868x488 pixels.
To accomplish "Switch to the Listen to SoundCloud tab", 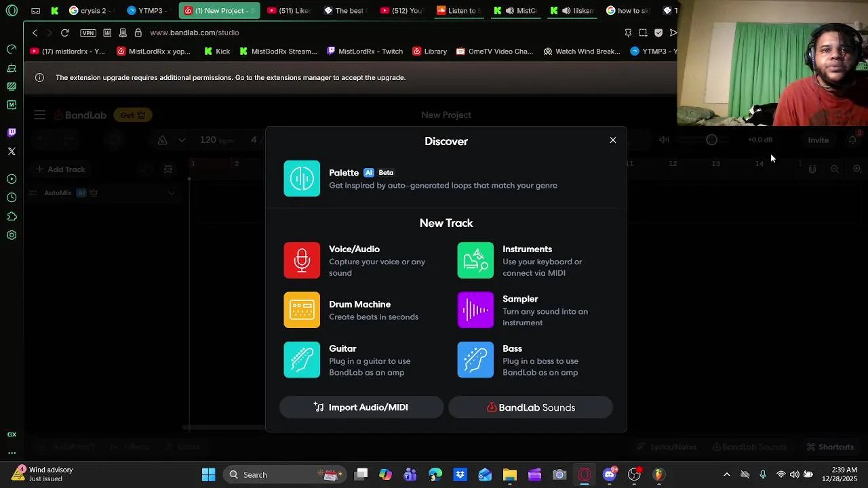I will coord(459,11).
